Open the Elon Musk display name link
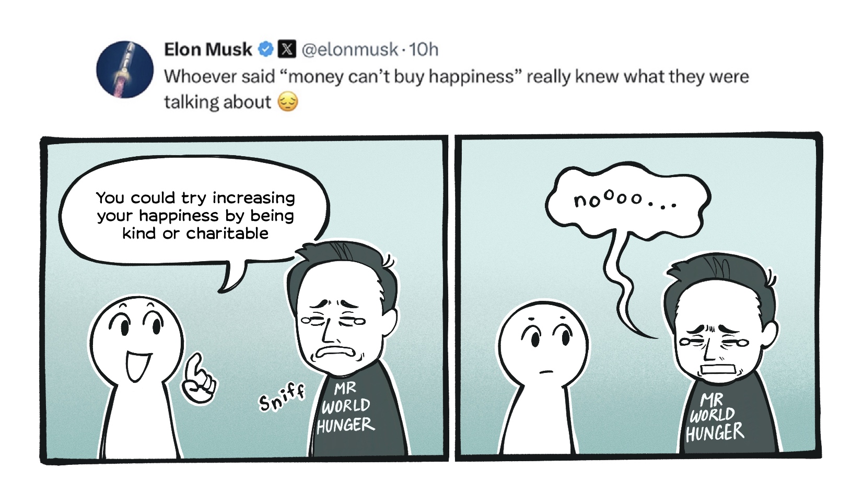The height and width of the screenshot is (504, 863). pos(208,50)
